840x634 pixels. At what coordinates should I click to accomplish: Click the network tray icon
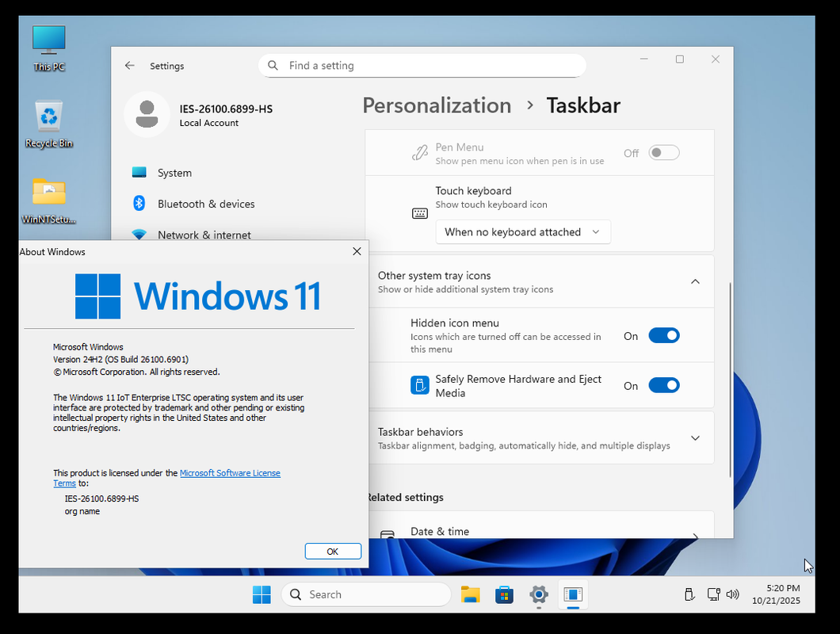pyautogui.click(x=713, y=594)
